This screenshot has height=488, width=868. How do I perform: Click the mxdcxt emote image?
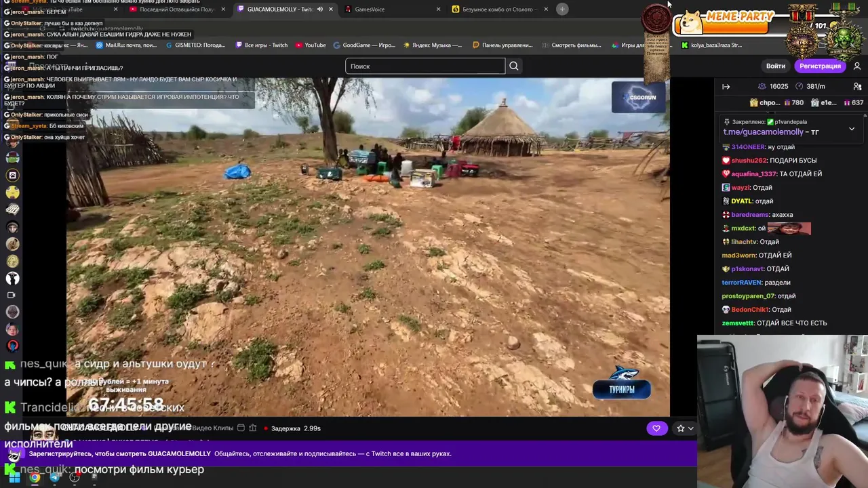coord(789,228)
